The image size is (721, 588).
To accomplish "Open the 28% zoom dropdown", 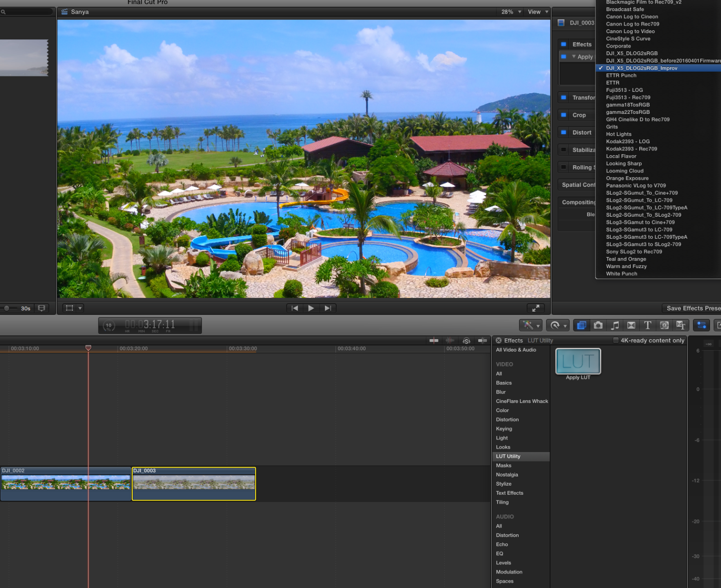I will [x=511, y=12].
